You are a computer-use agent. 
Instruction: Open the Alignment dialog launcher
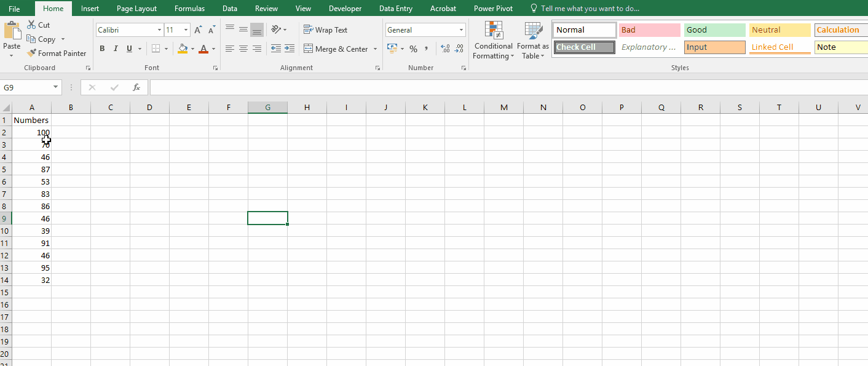pos(377,68)
